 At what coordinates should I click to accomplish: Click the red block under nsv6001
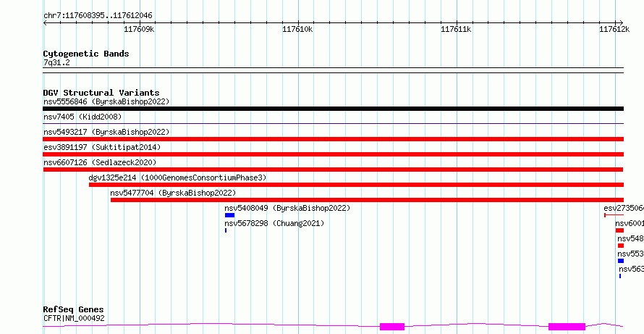click(x=619, y=230)
